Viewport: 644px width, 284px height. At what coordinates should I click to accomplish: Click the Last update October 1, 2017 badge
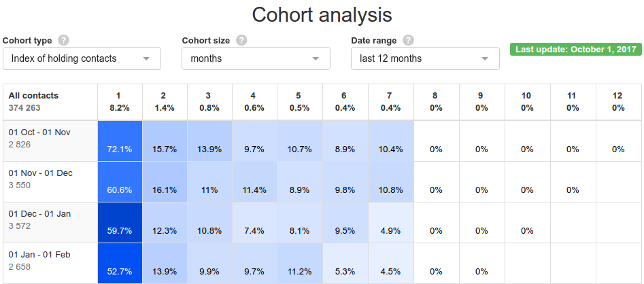[x=575, y=50]
